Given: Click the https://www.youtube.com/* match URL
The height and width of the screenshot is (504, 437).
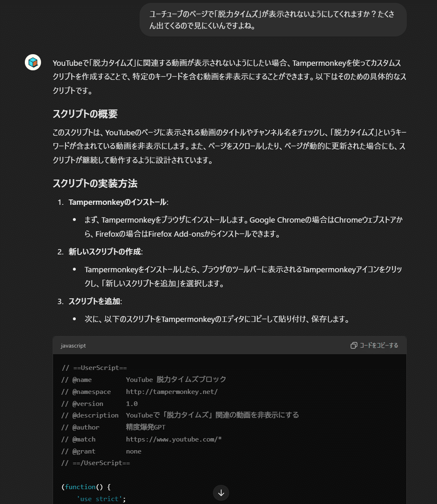Looking at the screenshot, I should (174, 439).
